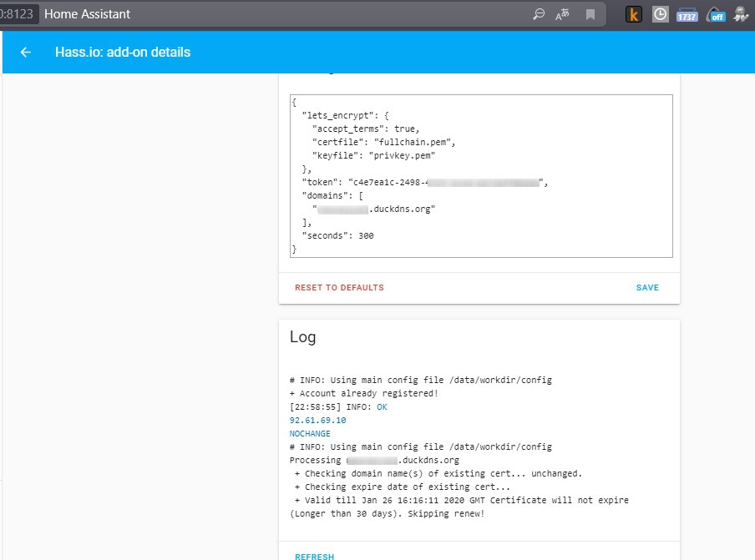
Task: Open the extension with the 'off' badge
Action: (716, 15)
